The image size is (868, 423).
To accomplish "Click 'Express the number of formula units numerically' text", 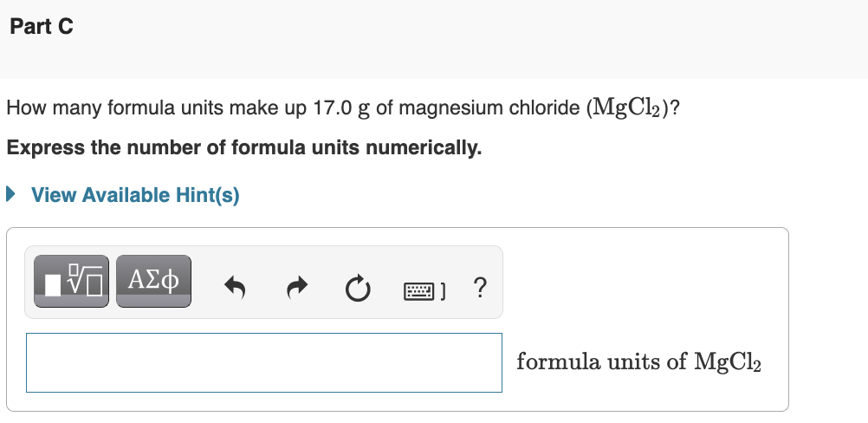I will 244,148.
